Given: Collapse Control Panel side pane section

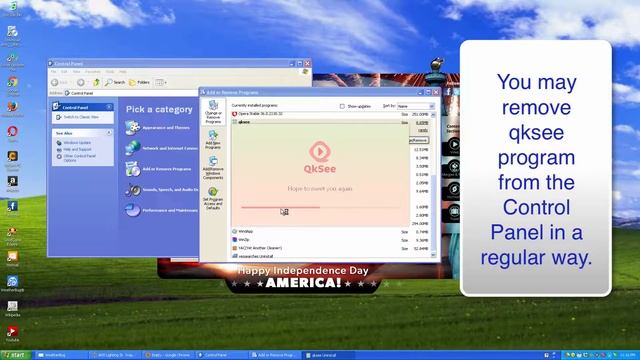Looking at the screenshot, I should [x=109, y=107].
